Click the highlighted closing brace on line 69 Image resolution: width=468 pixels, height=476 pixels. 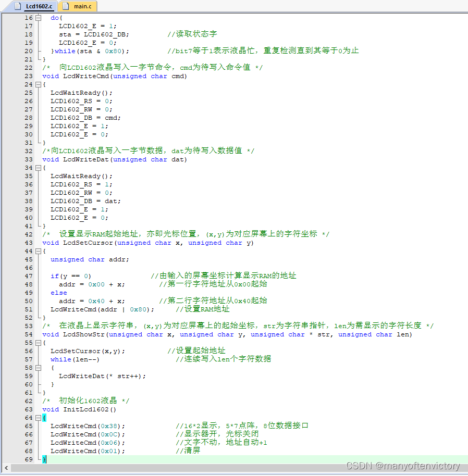click(44, 460)
